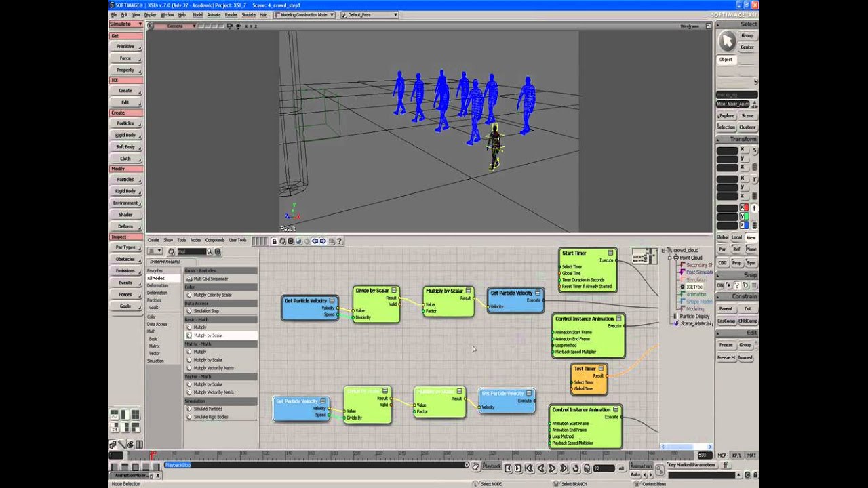Click the Freeze button in Edit panel
This screenshot has height=488, width=868.
tap(726, 345)
